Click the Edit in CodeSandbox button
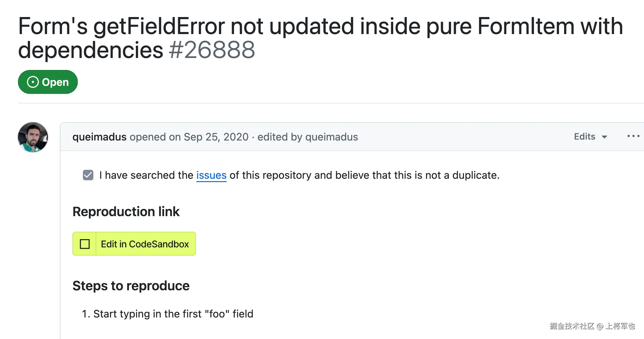This screenshot has width=644, height=339. (145, 244)
